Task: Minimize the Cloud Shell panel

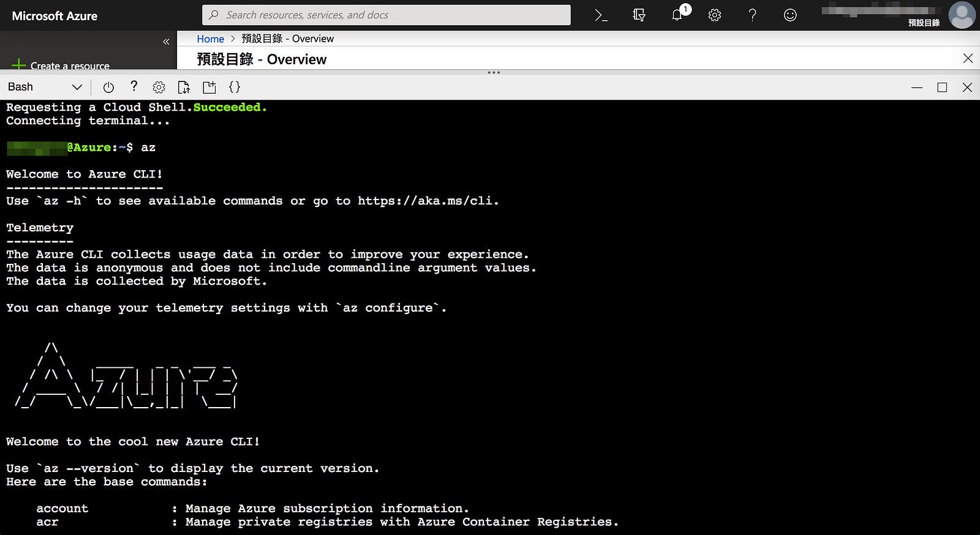Action: [917, 88]
